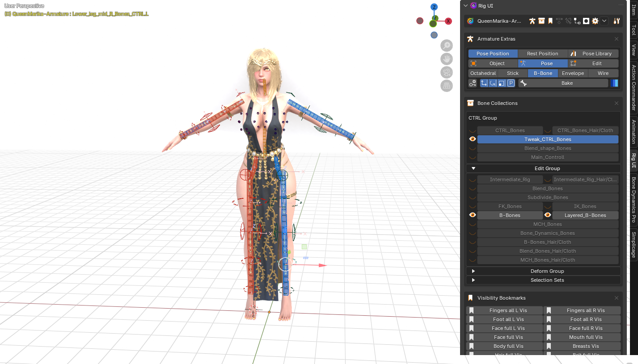Toggle the P button beside Bake row
This screenshot has width=638, height=364.
[x=511, y=83]
